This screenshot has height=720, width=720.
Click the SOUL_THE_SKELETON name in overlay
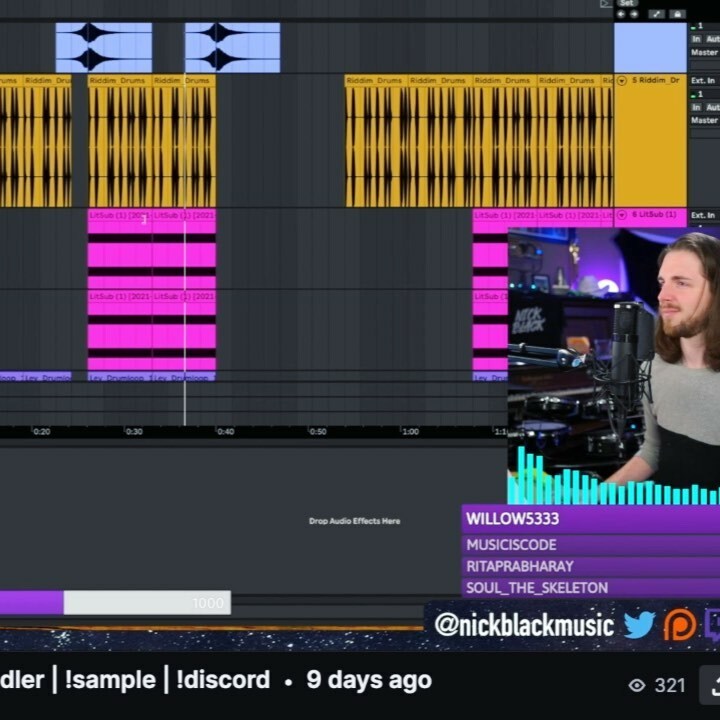tap(537, 588)
